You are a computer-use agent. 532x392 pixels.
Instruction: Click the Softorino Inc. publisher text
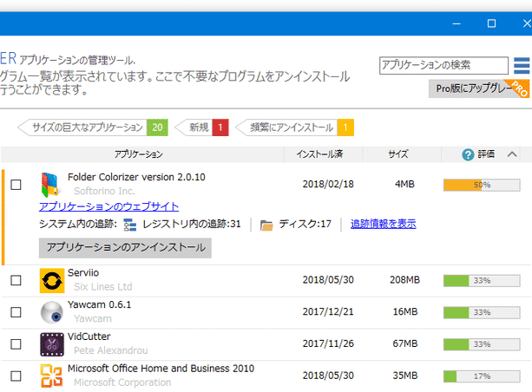click(104, 192)
